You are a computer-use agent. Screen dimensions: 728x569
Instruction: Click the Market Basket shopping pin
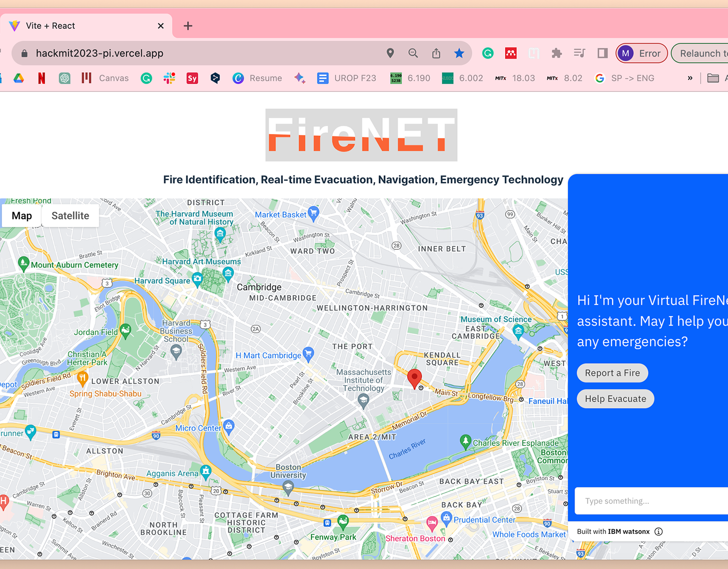[x=313, y=214]
